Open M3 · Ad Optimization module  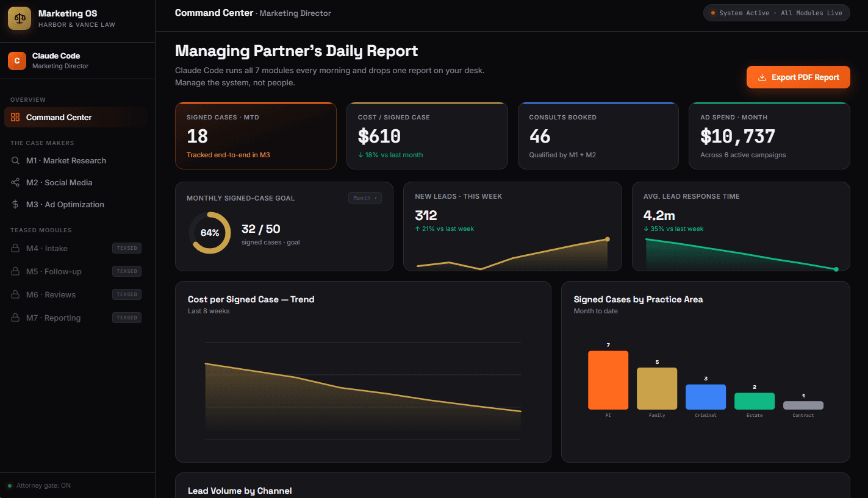76,205
